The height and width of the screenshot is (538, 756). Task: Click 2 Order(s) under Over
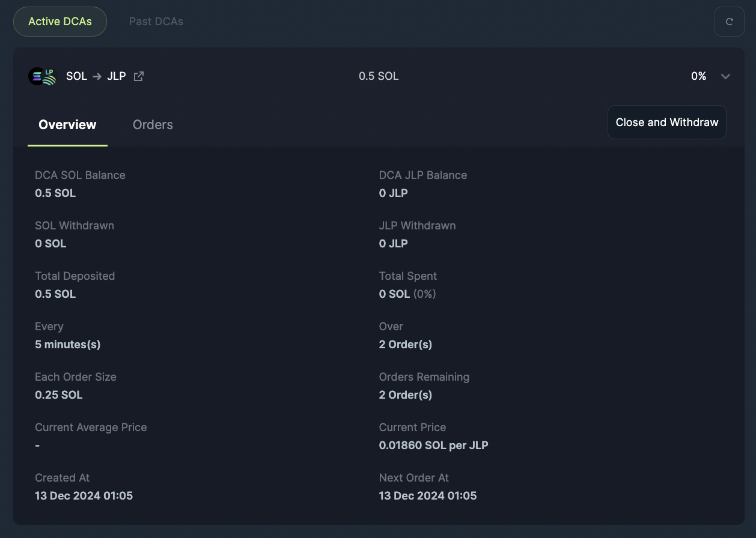(x=406, y=345)
